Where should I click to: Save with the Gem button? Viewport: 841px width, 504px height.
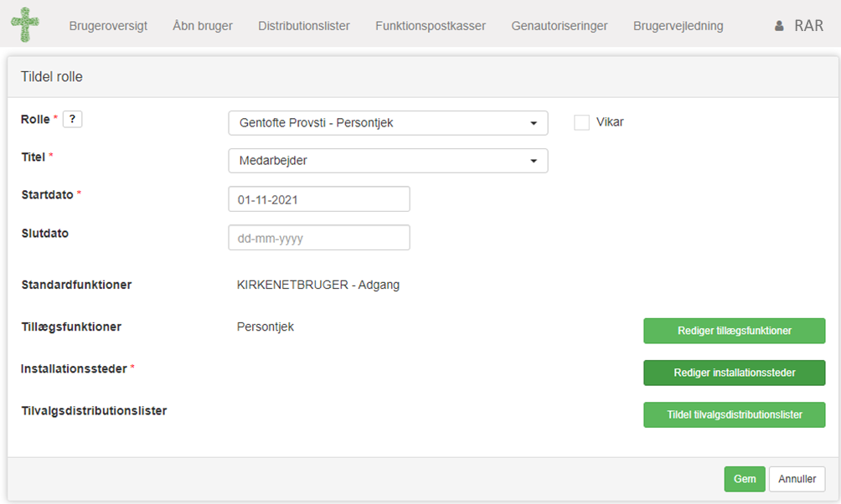[x=745, y=479]
